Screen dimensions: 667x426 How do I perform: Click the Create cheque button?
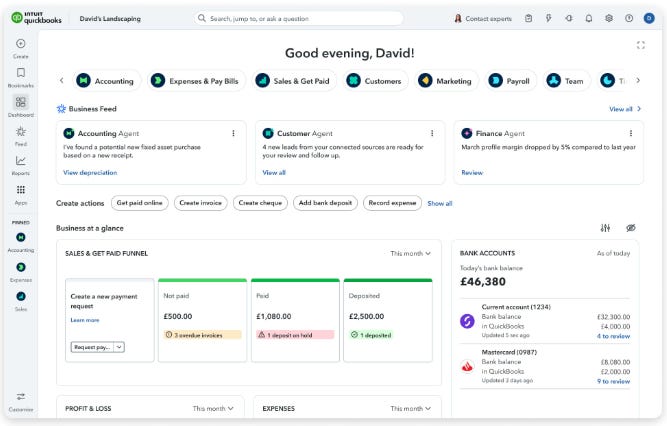(260, 203)
